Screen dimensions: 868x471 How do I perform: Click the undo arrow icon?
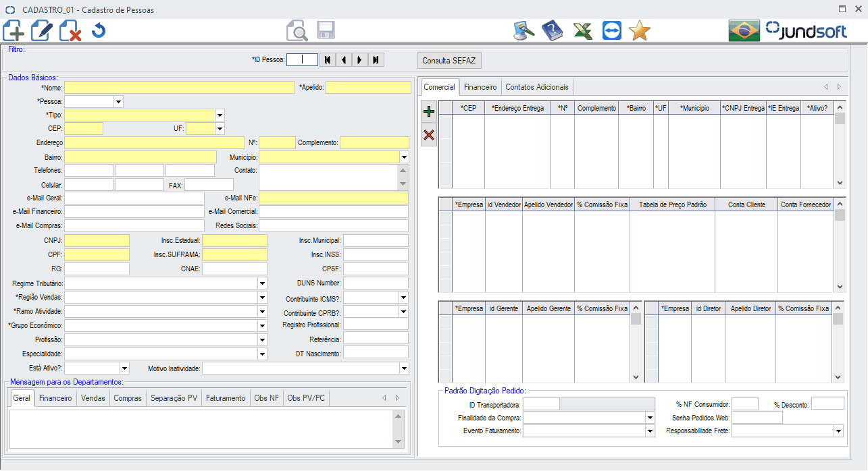click(99, 31)
